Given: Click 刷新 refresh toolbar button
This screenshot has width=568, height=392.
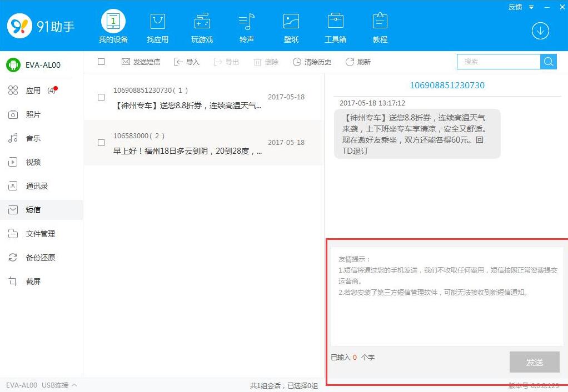Looking at the screenshot, I should pyautogui.click(x=358, y=62).
